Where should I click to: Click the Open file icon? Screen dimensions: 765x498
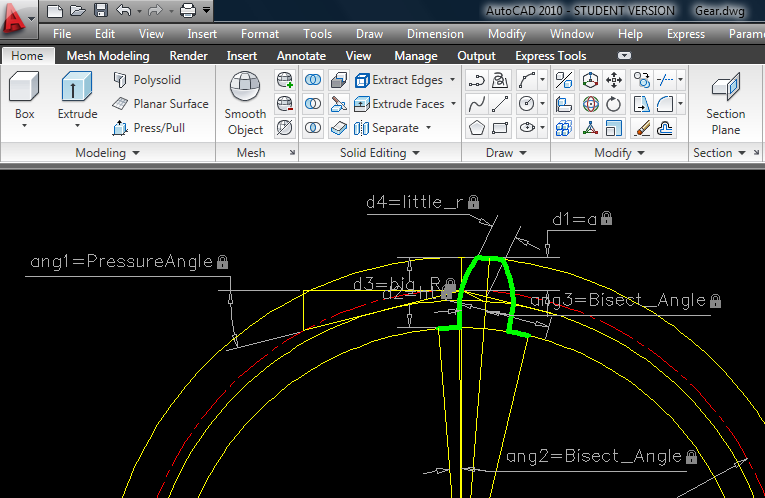[x=78, y=10]
